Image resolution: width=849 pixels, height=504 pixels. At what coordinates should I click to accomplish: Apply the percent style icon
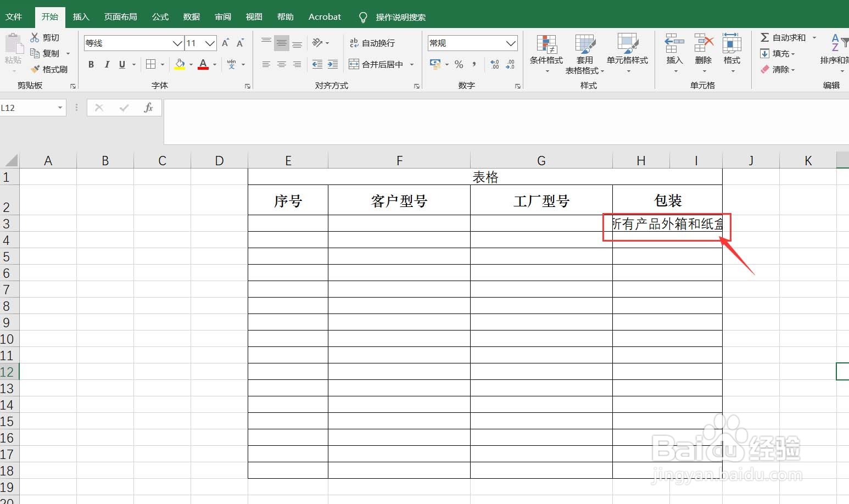point(459,64)
